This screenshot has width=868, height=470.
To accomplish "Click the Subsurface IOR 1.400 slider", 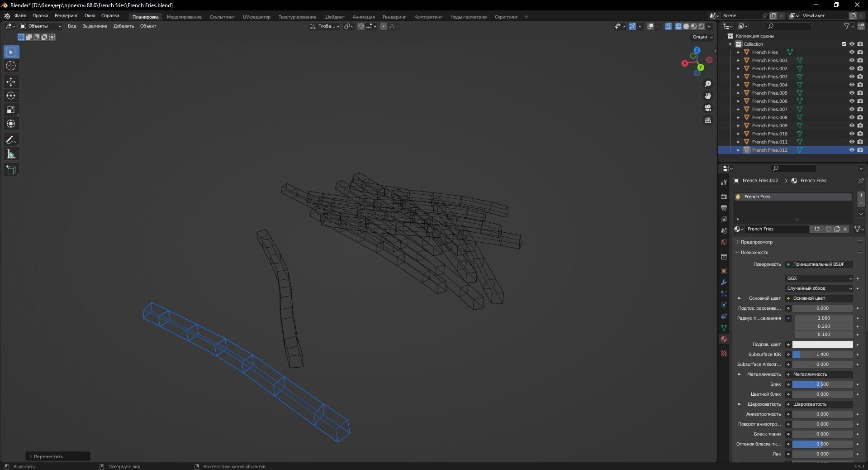I will pos(822,355).
